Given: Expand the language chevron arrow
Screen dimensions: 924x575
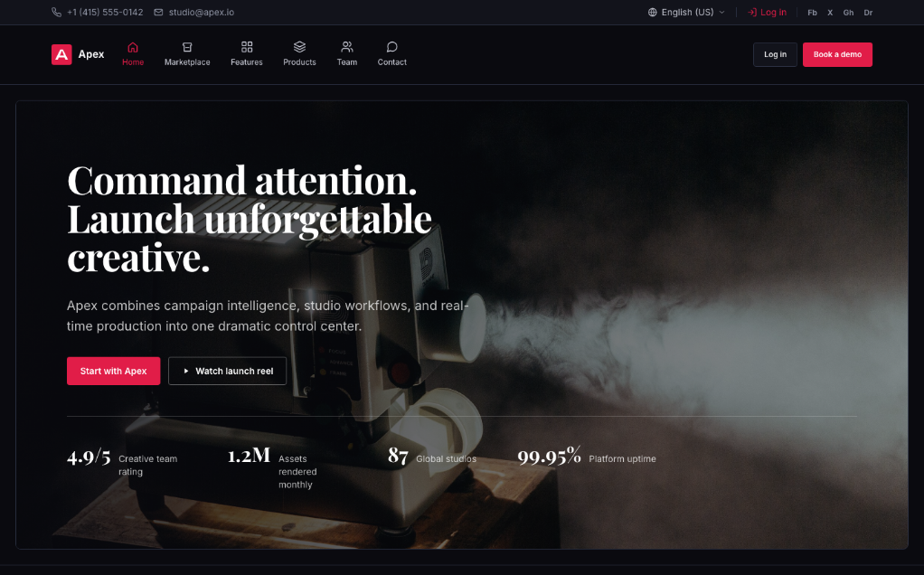Looking at the screenshot, I should click(x=721, y=13).
